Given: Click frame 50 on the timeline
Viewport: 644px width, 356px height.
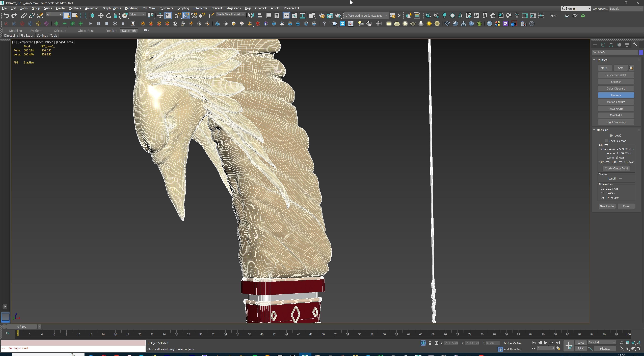Looking at the screenshot, I should pos(323,334).
